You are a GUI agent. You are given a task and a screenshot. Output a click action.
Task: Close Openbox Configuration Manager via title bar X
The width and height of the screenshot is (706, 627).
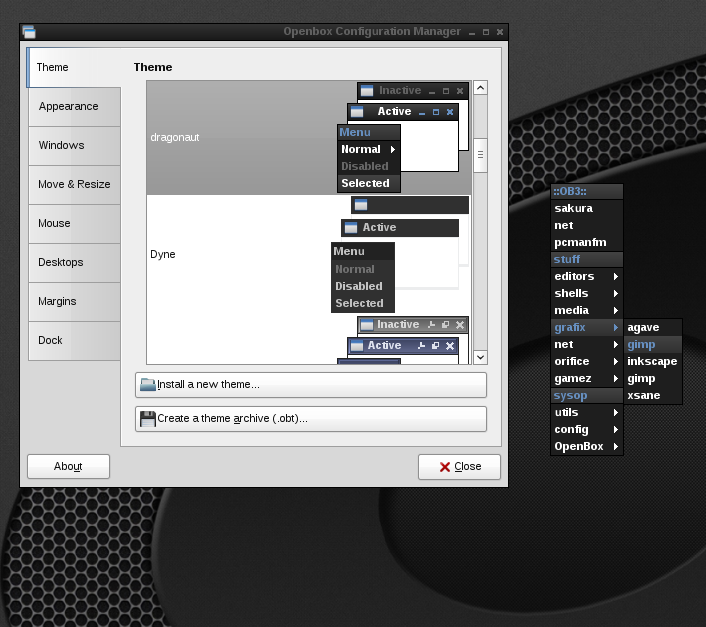pos(500,32)
